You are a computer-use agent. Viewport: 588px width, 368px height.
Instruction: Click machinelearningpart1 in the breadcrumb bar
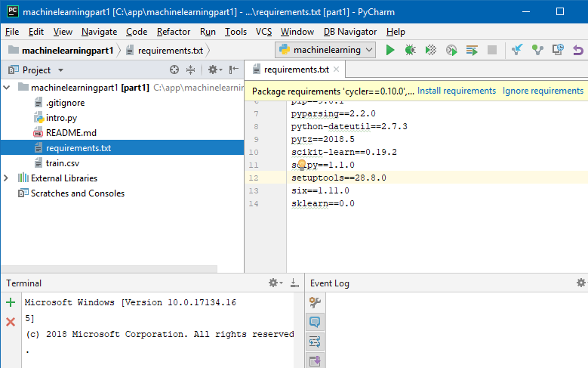click(67, 51)
